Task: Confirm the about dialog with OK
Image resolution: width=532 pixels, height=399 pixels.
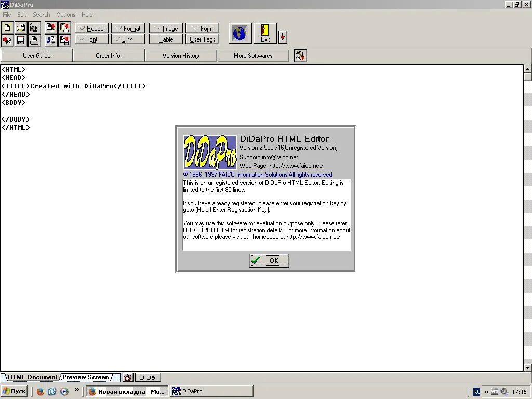Action: pyautogui.click(x=269, y=261)
